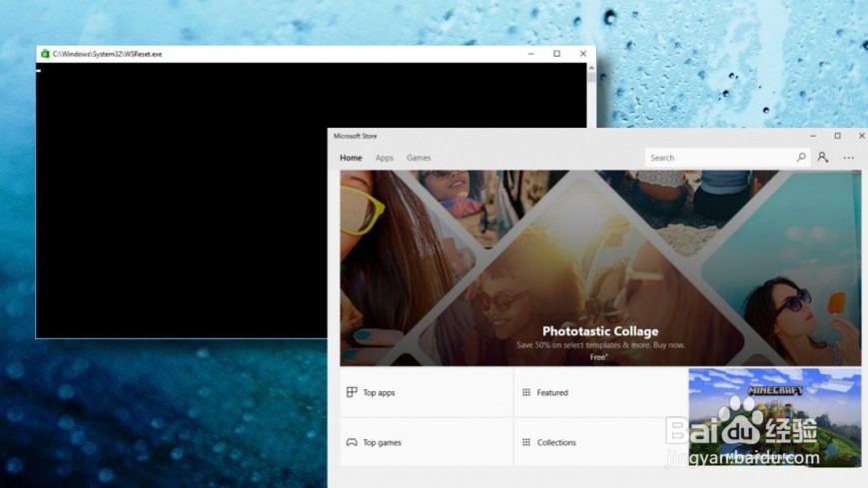The height and width of the screenshot is (488, 868).
Task: Open the Featured tile
Action: (600, 392)
